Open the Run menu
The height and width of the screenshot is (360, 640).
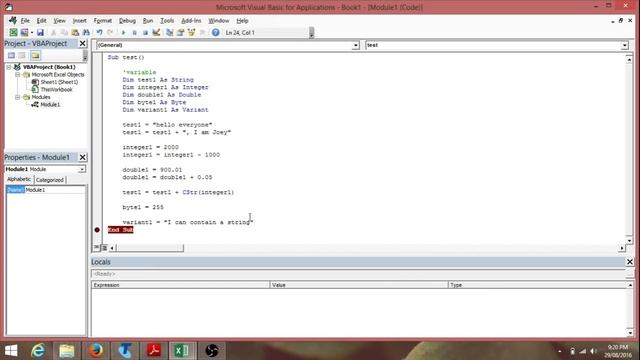148,20
